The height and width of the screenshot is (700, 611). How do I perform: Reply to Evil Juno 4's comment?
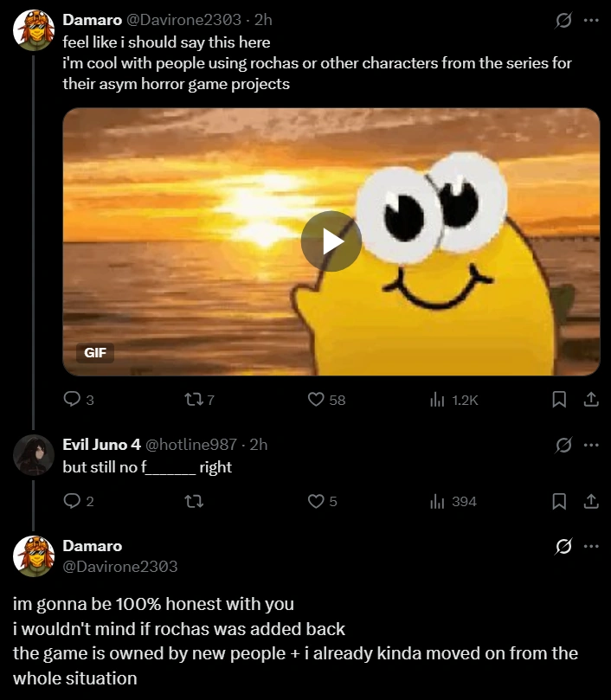tap(72, 501)
